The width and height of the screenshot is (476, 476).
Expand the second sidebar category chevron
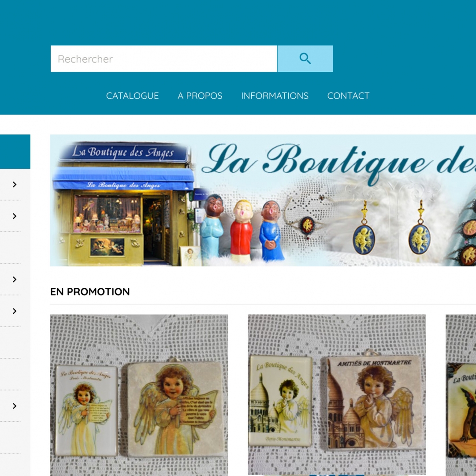(x=14, y=216)
